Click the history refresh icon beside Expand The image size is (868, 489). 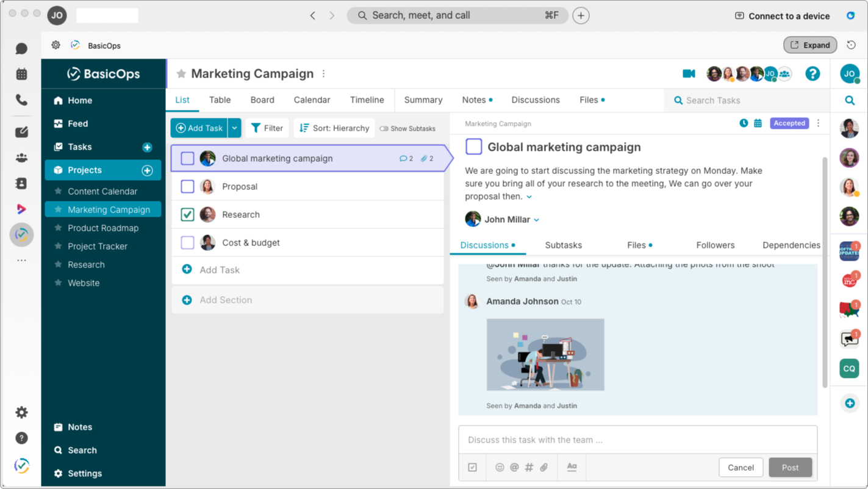(x=851, y=45)
